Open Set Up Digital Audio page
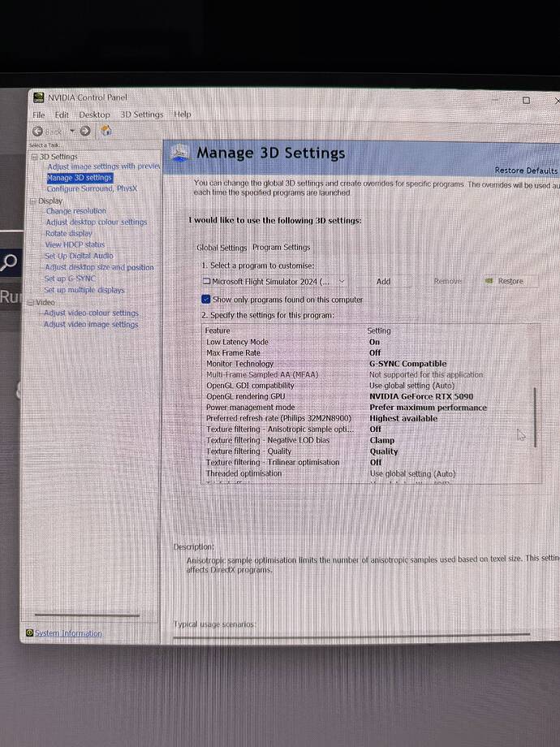This screenshot has width=560, height=747. click(x=79, y=256)
